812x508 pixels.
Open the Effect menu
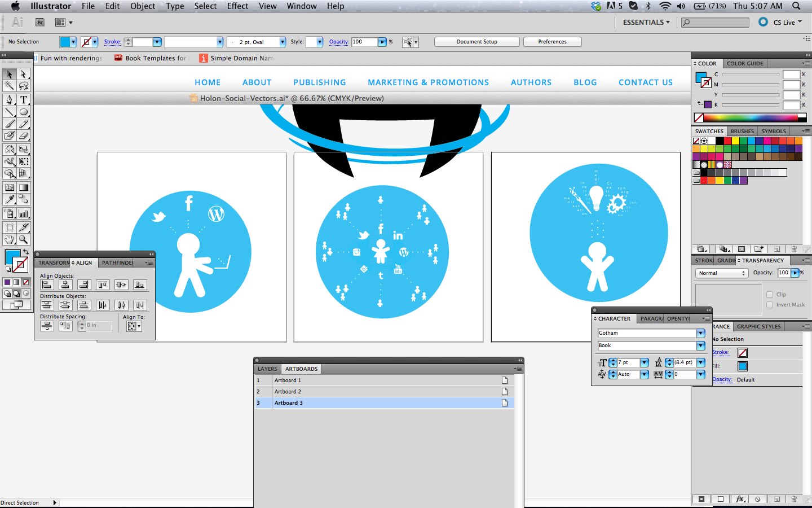click(x=237, y=6)
